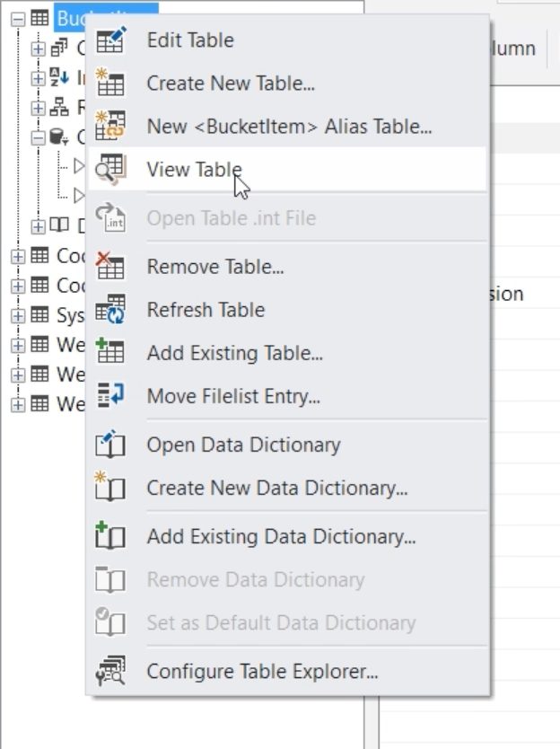The image size is (560, 749).
Task: Click the Refresh Table icon
Action: tap(110, 310)
